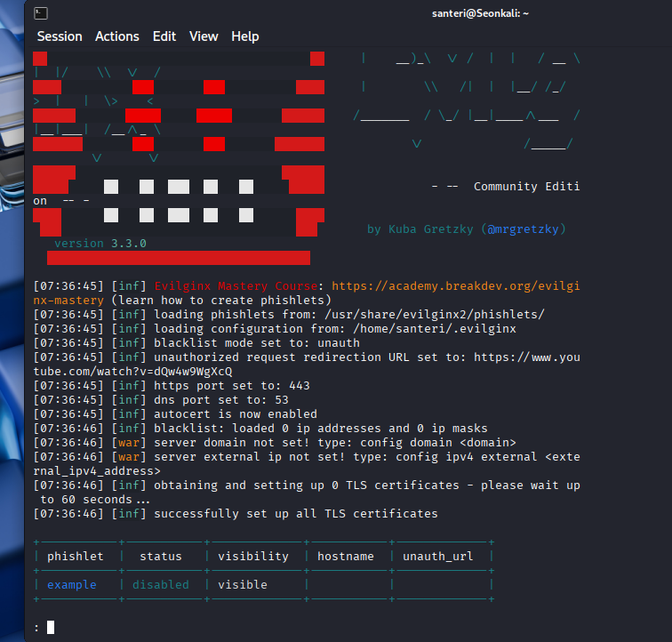Open the Session menu

[x=60, y=36]
